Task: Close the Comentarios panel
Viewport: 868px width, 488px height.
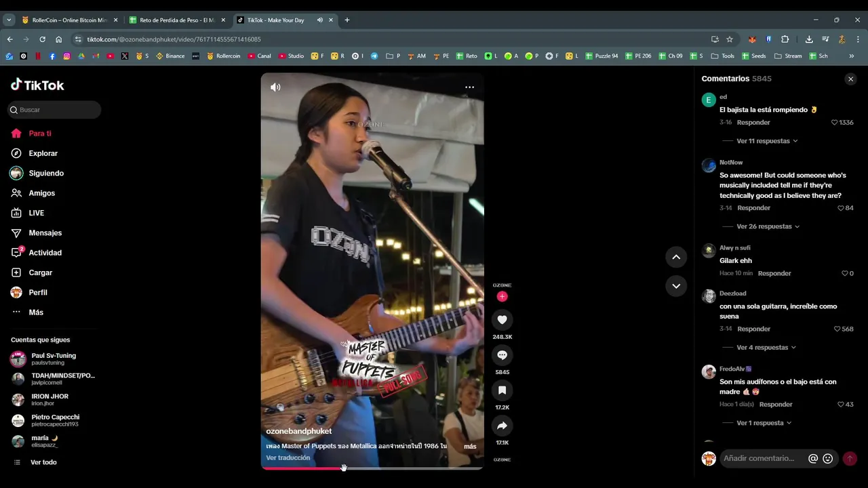Action: tap(850, 79)
